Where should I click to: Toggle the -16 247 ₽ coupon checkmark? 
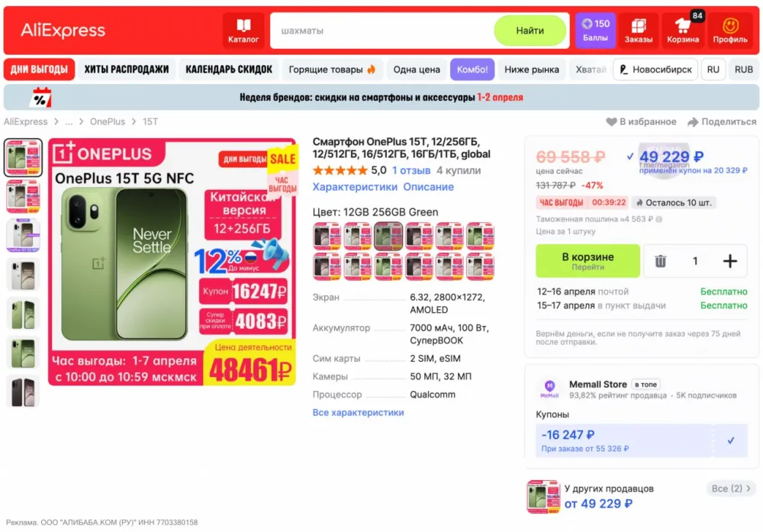(730, 440)
